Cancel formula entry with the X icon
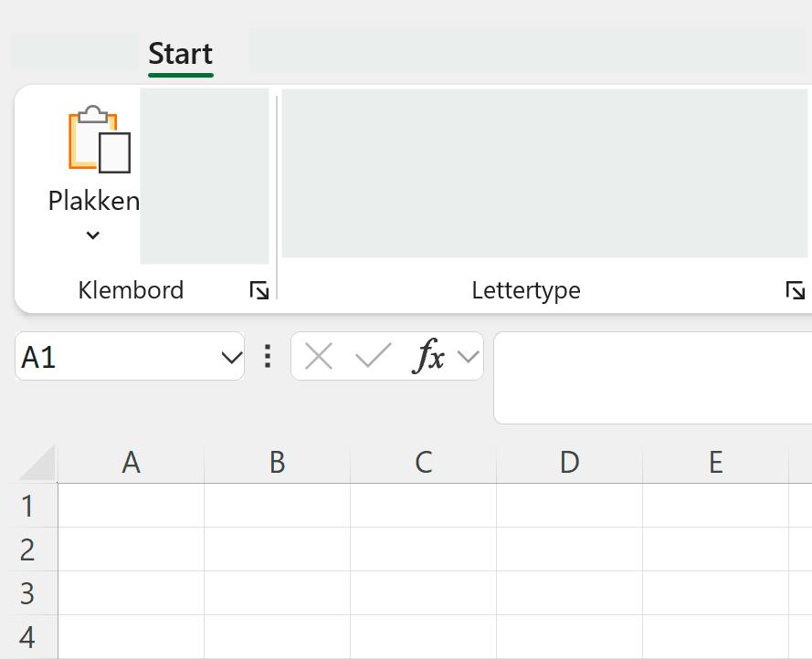 tap(318, 356)
